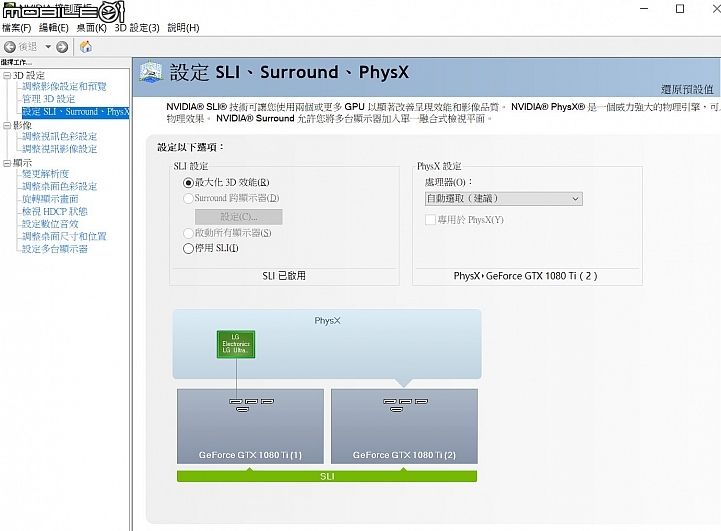Click 設定以下選項 heading text
The image size is (721, 531).
click(x=190, y=147)
